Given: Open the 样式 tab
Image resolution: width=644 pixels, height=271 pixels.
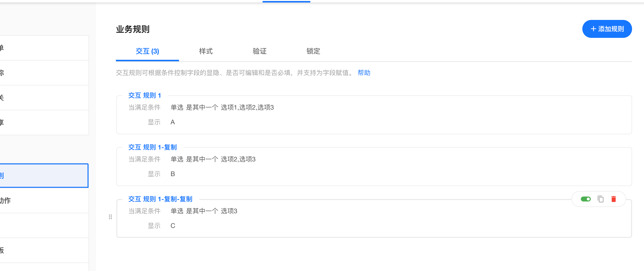Looking at the screenshot, I should 206,51.
